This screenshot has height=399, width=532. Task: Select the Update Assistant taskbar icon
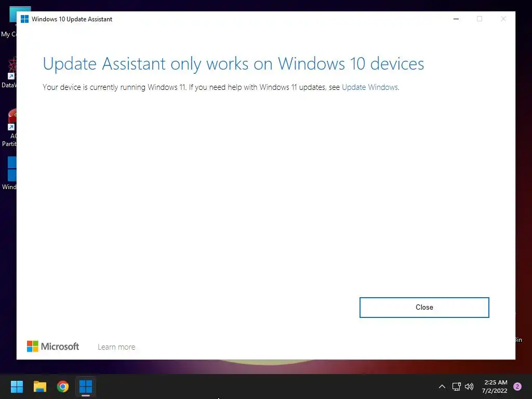click(x=86, y=387)
